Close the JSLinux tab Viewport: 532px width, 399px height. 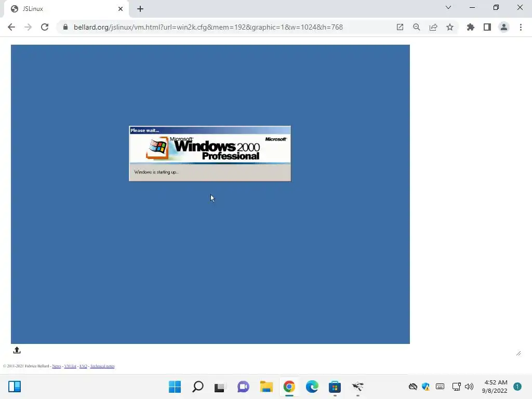click(121, 9)
